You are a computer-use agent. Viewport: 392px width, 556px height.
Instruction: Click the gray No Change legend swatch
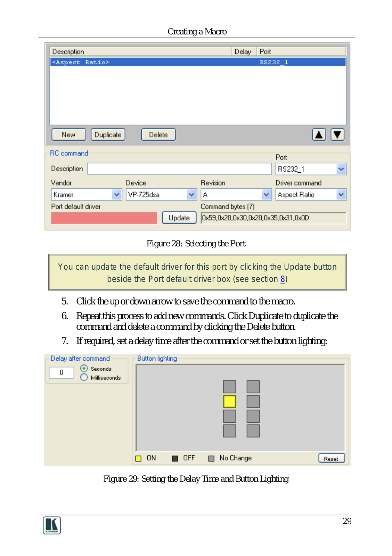click(211, 458)
